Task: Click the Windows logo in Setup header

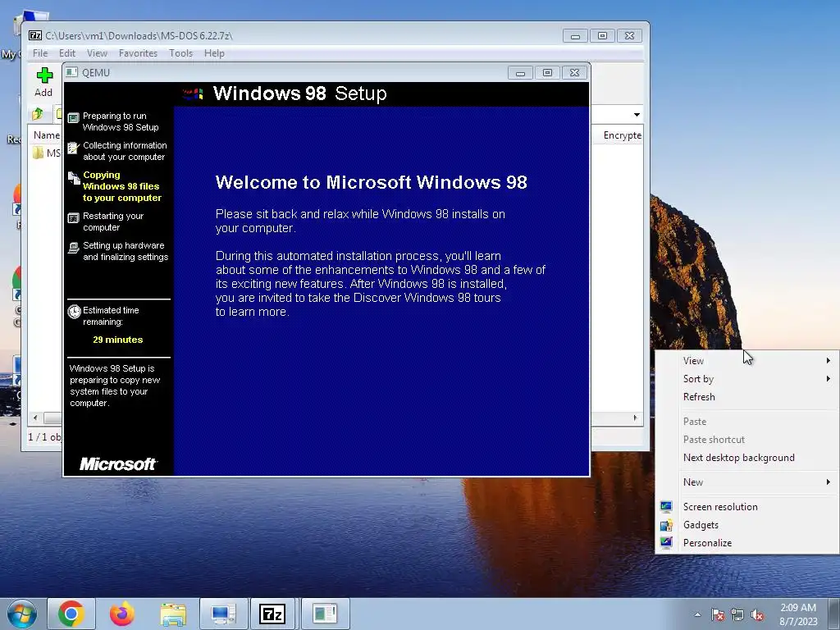Action: pyautogui.click(x=193, y=94)
